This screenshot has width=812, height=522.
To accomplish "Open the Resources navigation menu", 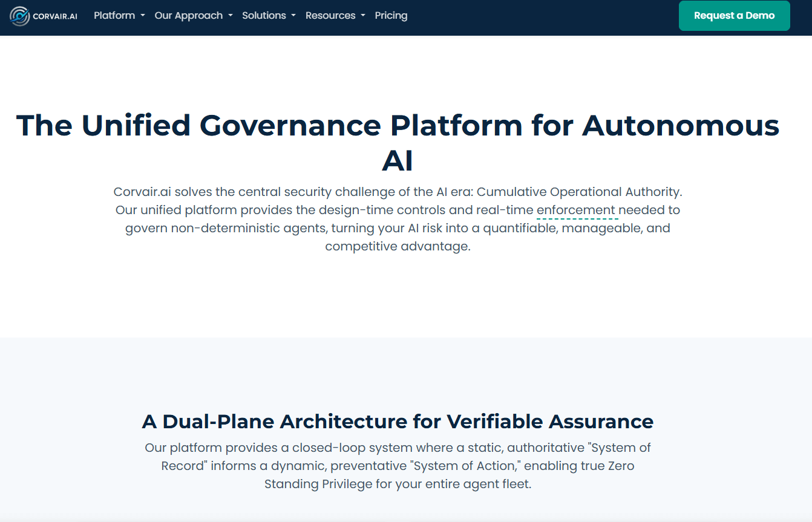I will pyautogui.click(x=330, y=16).
